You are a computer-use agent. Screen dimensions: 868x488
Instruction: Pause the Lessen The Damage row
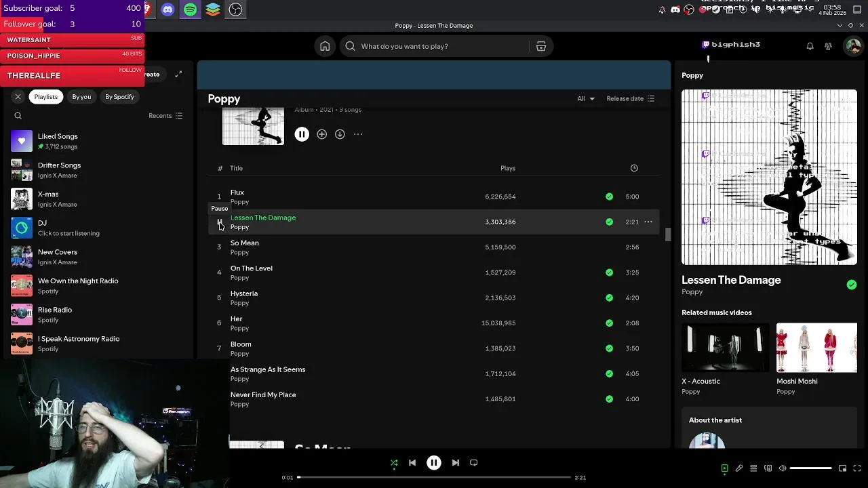tap(219, 222)
